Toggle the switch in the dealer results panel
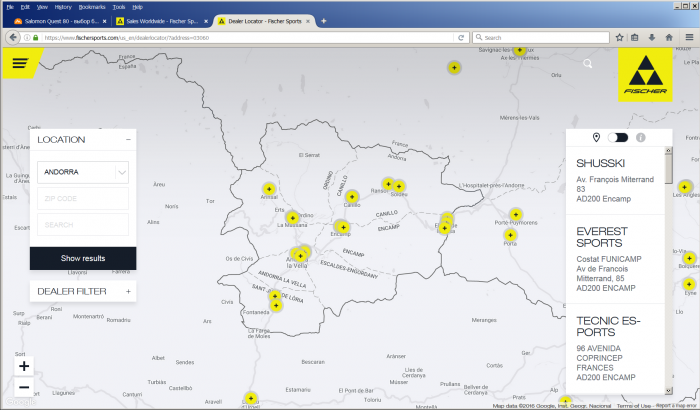Screen dimensions: 700x410 tap(618, 138)
